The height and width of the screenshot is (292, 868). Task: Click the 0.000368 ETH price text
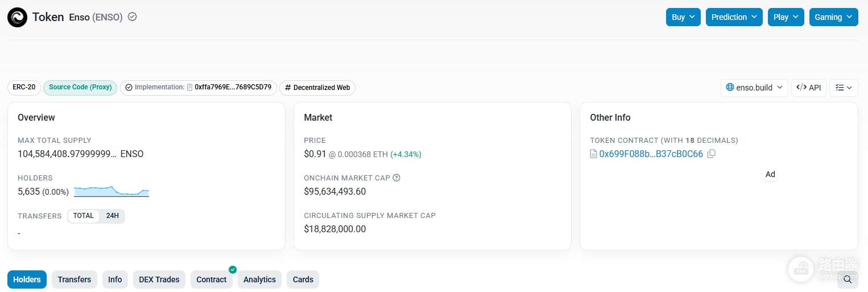point(362,154)
